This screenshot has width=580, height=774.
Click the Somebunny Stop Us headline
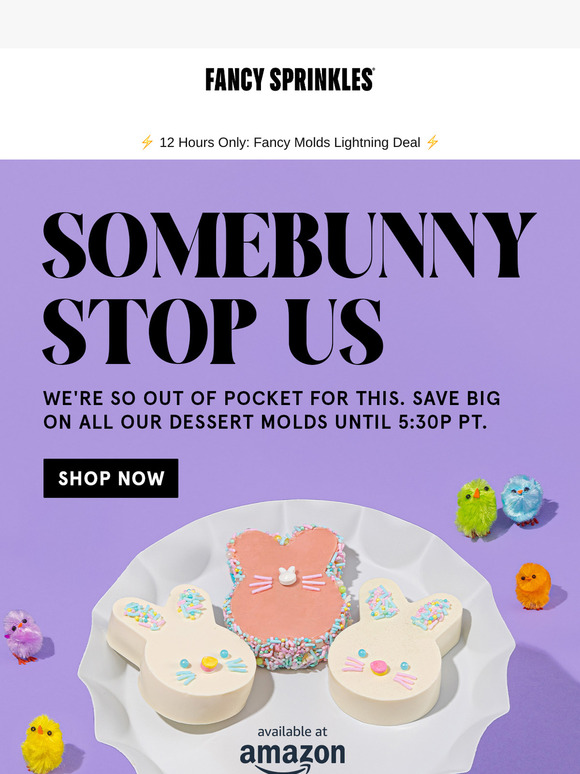289,289
